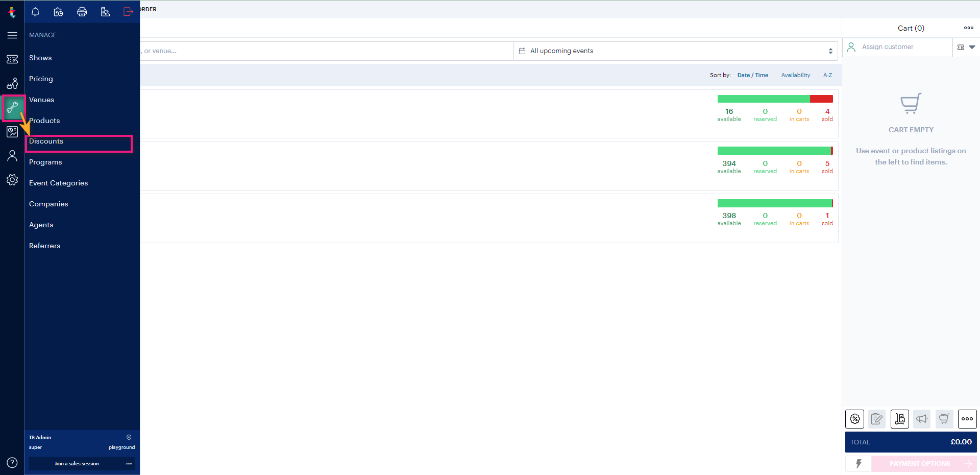This screenshot has width=980, height=475.
Task: Open the ticket sales sidebar icon
Action: coord(12,59)
